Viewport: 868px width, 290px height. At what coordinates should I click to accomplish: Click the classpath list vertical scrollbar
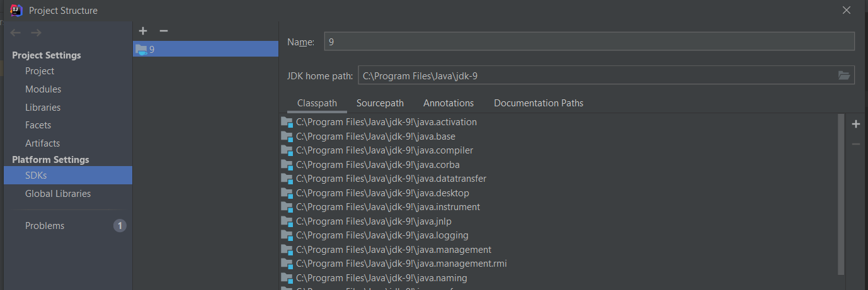pos(842,194)
